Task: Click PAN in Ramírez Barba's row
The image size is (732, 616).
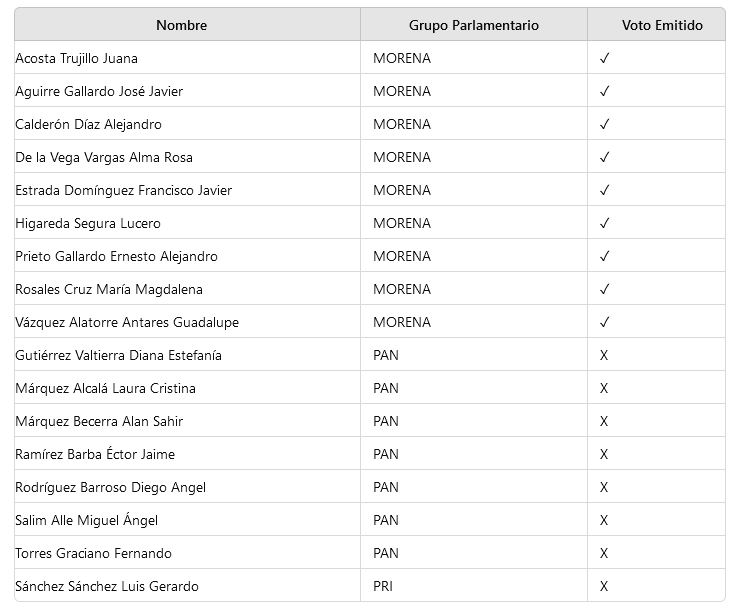Action: 386,454
